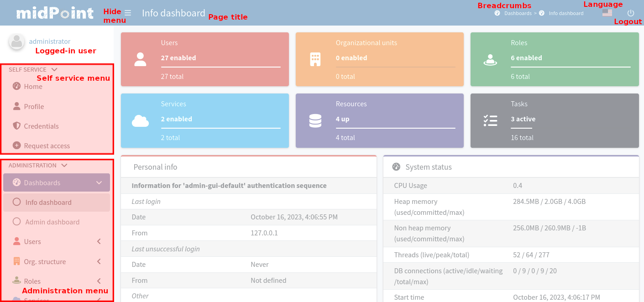Click the database icon in the Resources tile
The width and height of the screenshot is (644, 302).
point(315,120)
